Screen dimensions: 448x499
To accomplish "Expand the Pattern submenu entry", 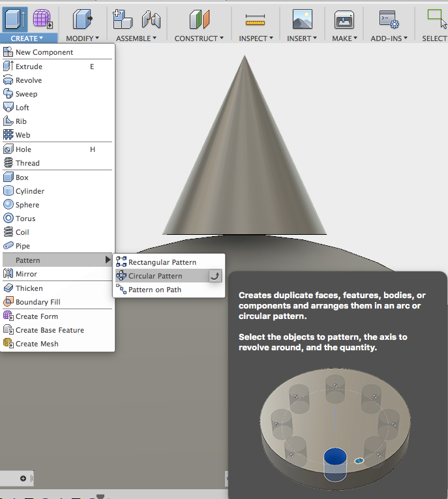I will (57, 260).
